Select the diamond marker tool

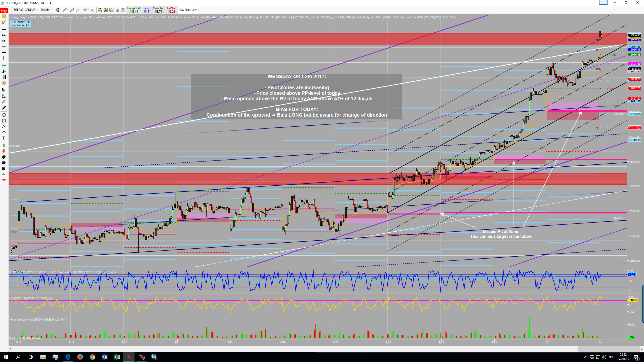click(x=4, y=157)
